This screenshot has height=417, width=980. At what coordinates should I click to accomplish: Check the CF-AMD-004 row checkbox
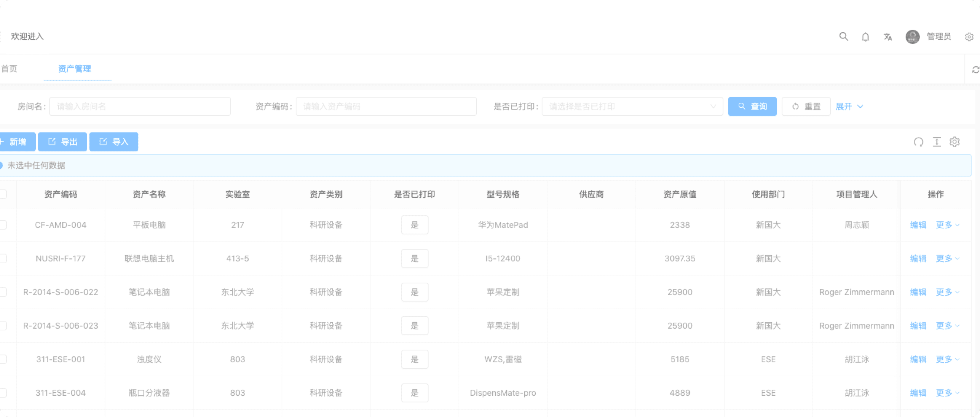tap(3, 225)
